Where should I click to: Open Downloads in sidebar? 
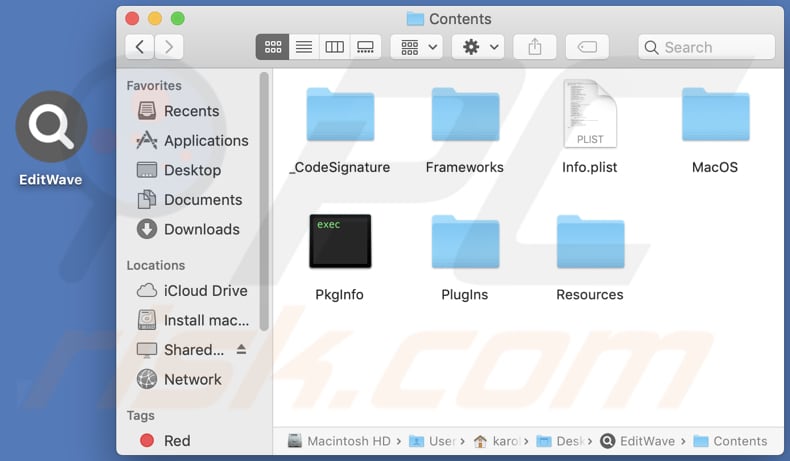click(189, 230)
